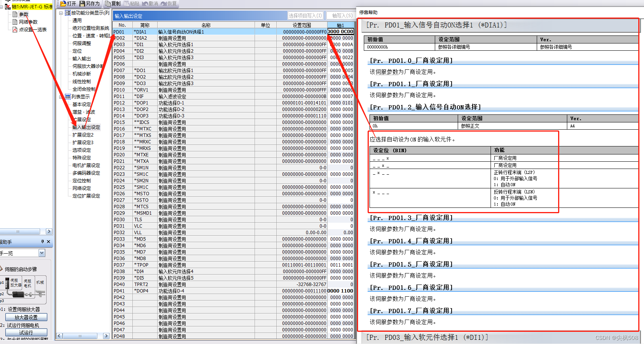Select 扩展设定2 tree item
Image resolution: width=644 pixels, height=344 pixels.
tap(83, 135)
